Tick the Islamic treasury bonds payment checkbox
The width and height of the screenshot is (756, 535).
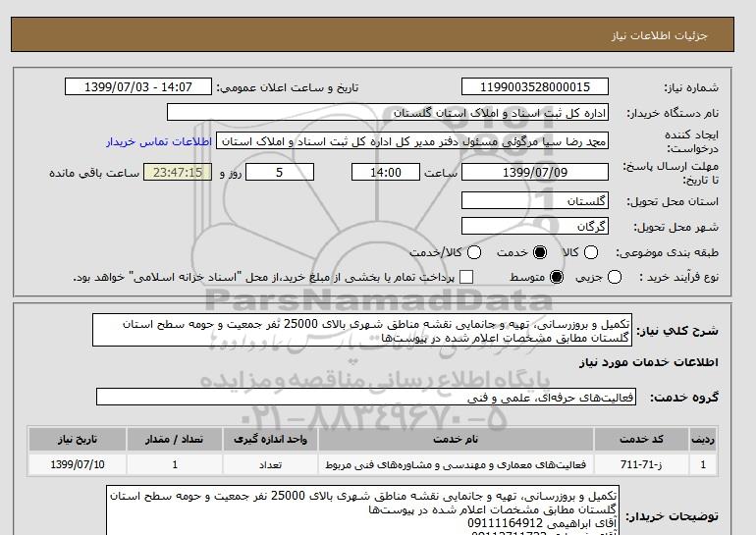coord(466,277)
